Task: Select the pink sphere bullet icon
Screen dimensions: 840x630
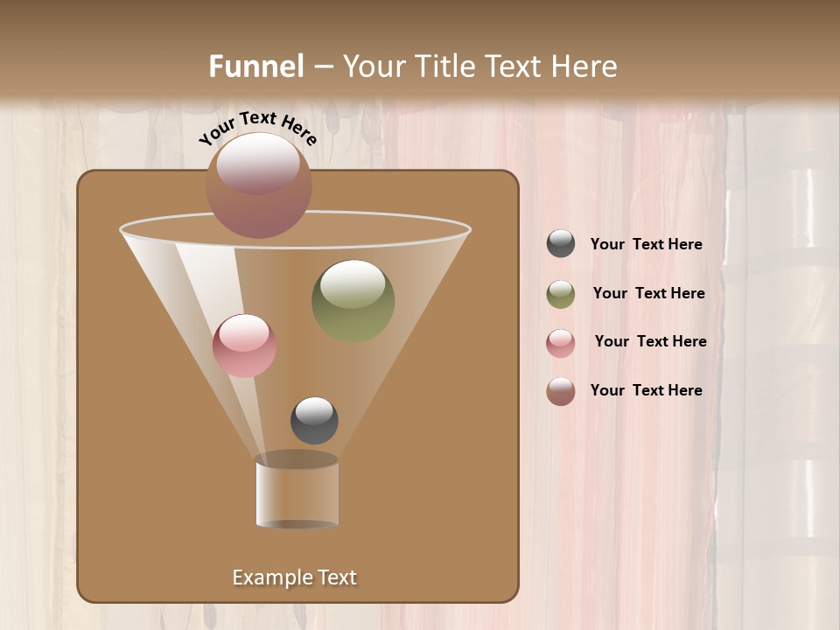Action: click(x=561, y=342)
